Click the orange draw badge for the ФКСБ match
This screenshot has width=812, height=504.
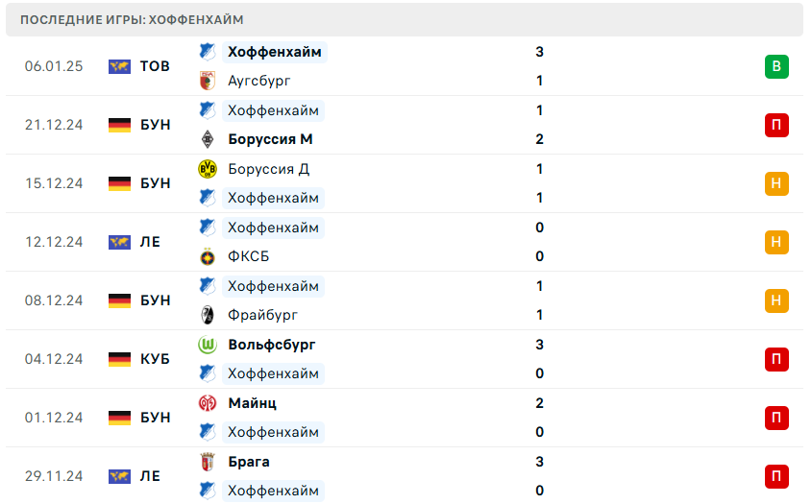coord(776,242)
